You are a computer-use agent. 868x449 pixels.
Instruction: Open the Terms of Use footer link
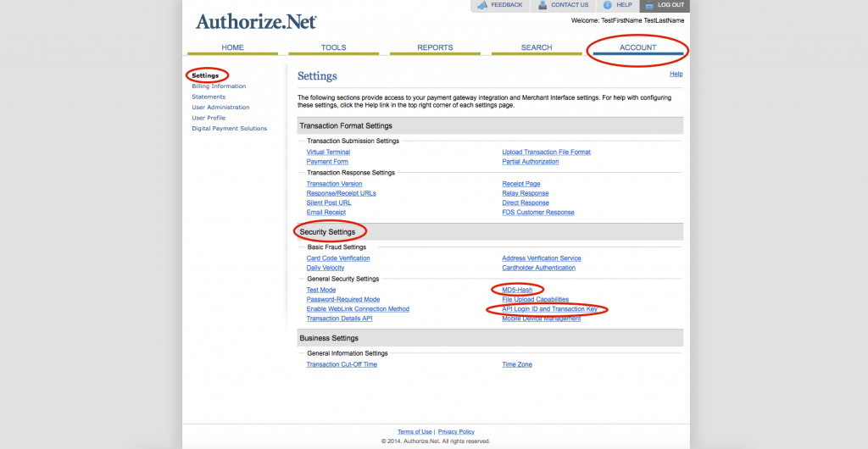[415, 432]
